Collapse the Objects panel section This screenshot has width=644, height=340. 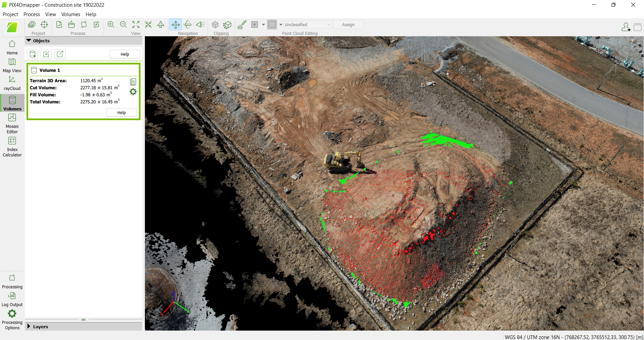(29, 41)
